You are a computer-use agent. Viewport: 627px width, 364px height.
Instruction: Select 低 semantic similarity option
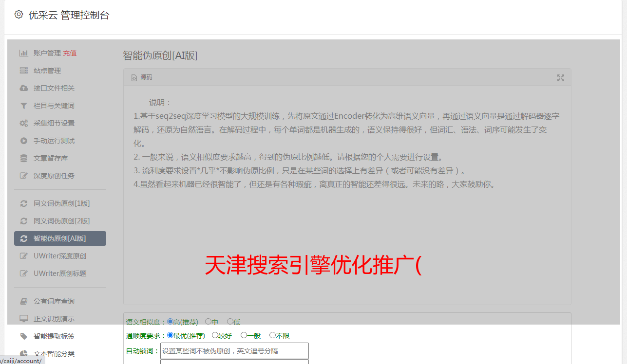(230, 322)
